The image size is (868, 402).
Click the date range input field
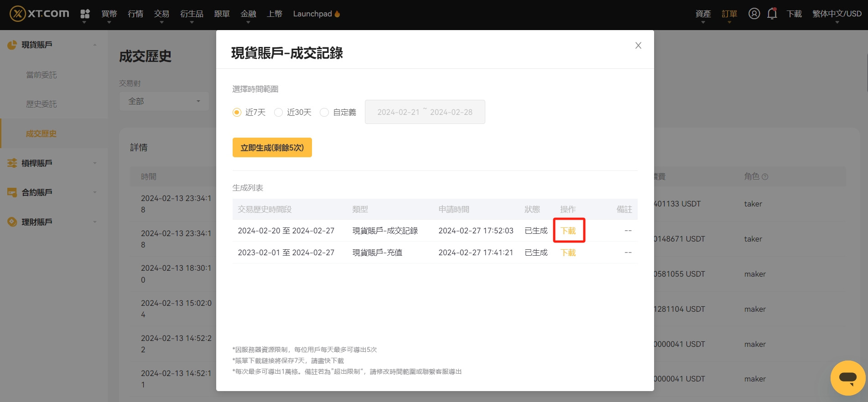(425, 112)
